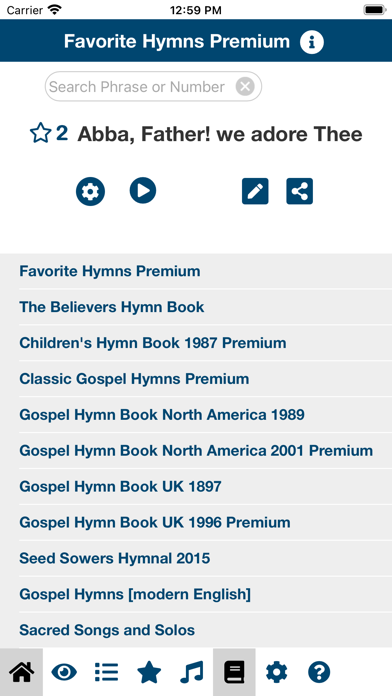
Task: Open the favorites star tab
Action: pyautogui.click(x=149, y=672)
